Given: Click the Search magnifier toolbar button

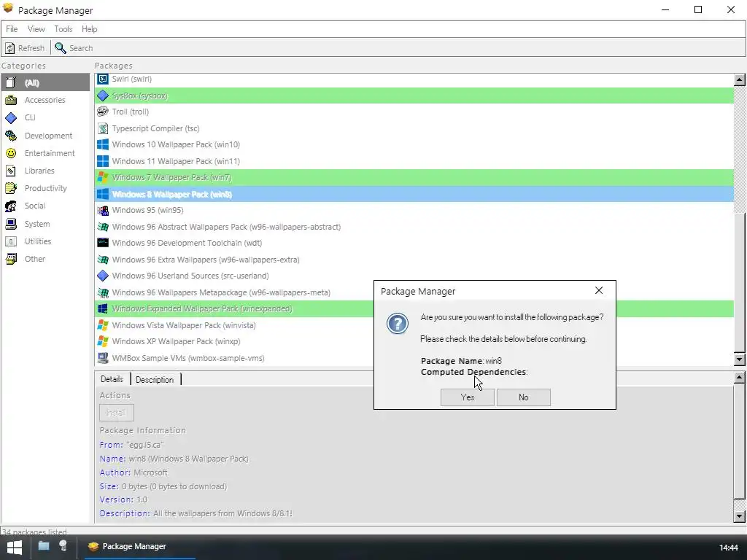Looking at the screenshot, I should point(74,48).
